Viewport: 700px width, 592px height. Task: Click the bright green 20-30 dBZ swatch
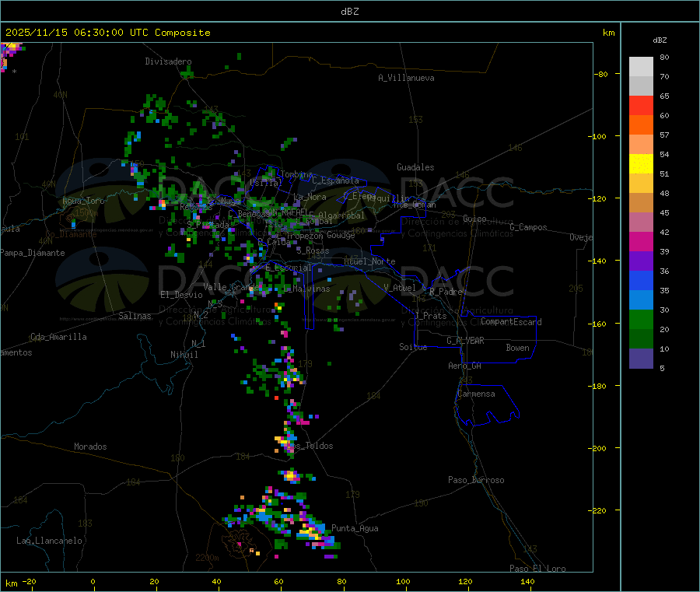[641, 319]
